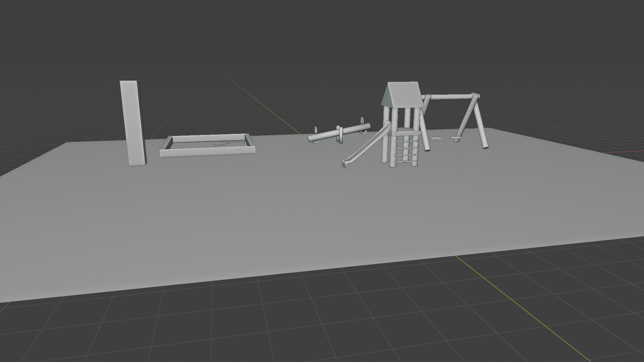Click the tower's platform deck
The width and height of the screenshot is (644, 362).
point(405,133)
